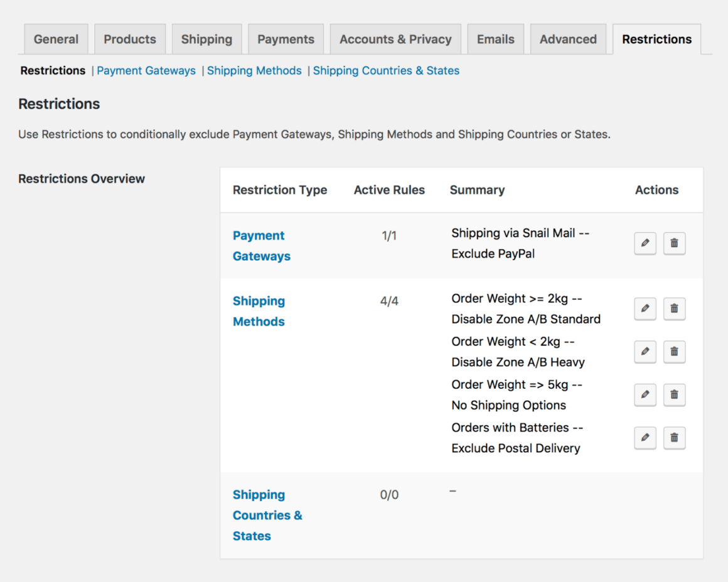Edit the Order Weight => 5kg rule
The image size is (728, 582).
[645, 394]
